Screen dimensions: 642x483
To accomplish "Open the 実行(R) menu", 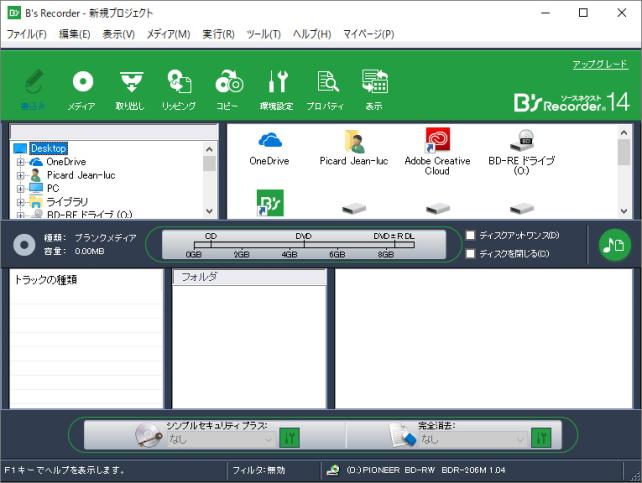I will (219, 34).
